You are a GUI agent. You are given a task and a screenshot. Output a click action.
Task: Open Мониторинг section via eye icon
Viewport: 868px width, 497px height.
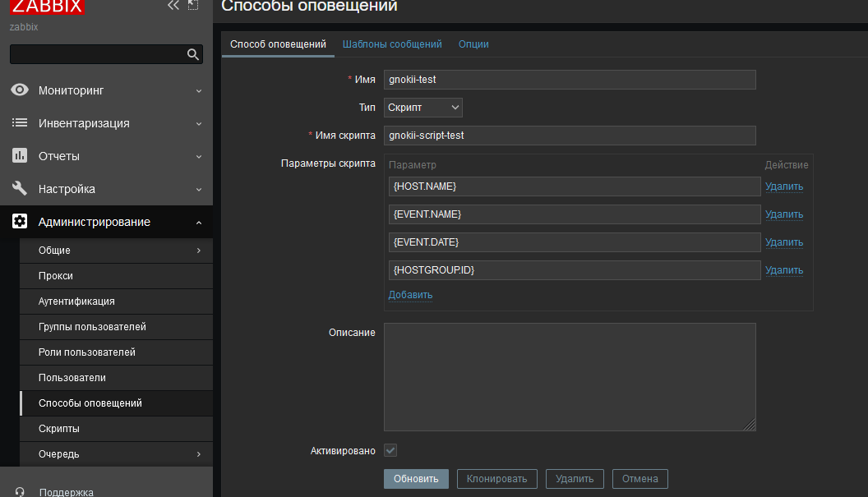pos(20,90)
